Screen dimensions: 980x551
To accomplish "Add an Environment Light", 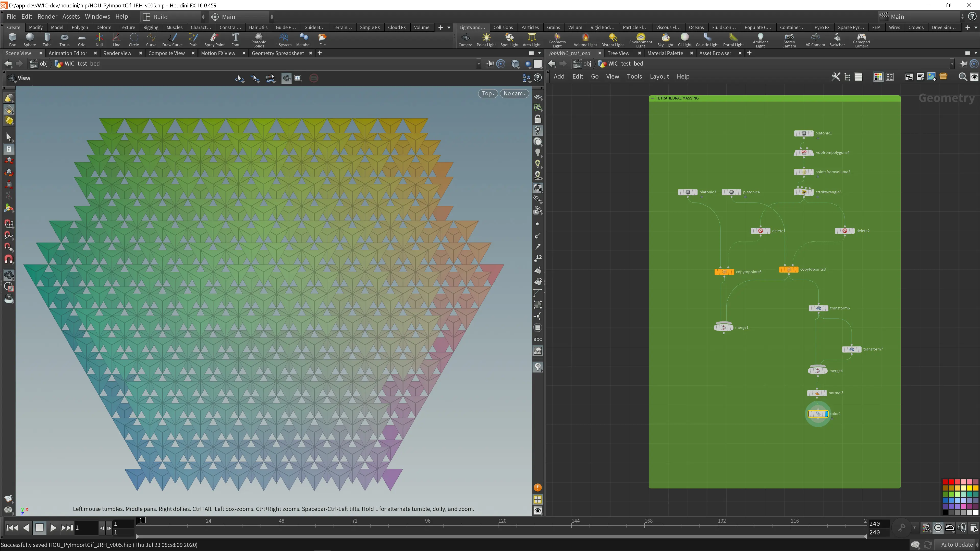I will [x=641, y=40].
